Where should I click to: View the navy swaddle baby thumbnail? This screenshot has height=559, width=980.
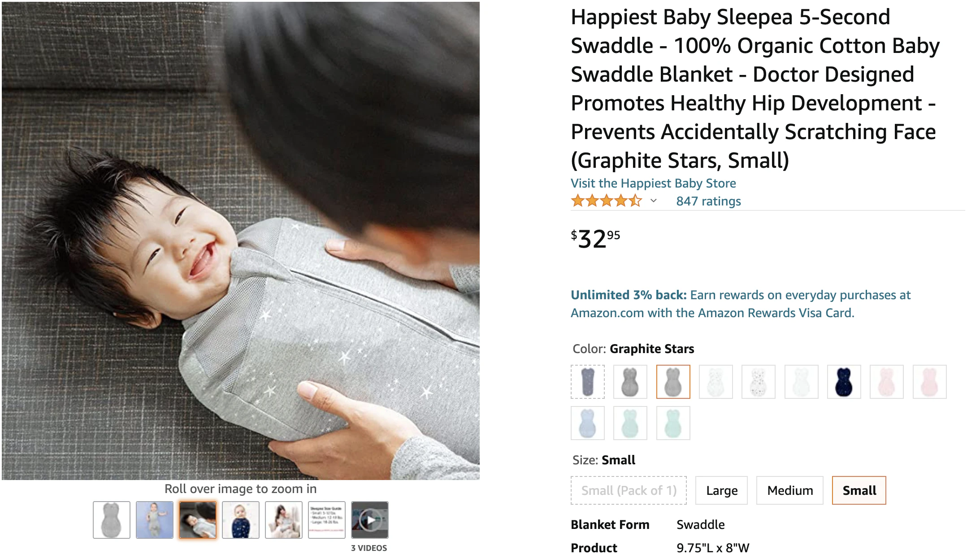coord(241,520)
